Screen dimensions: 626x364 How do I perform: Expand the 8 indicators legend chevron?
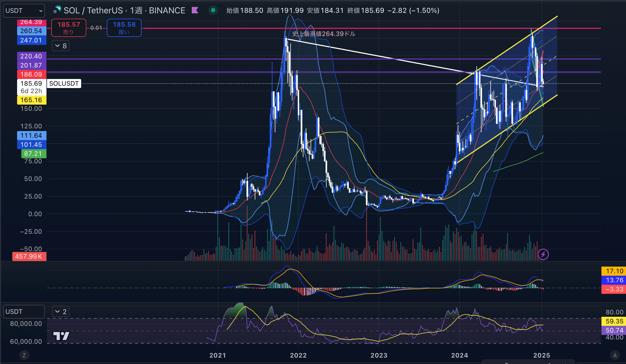point(61,46)
